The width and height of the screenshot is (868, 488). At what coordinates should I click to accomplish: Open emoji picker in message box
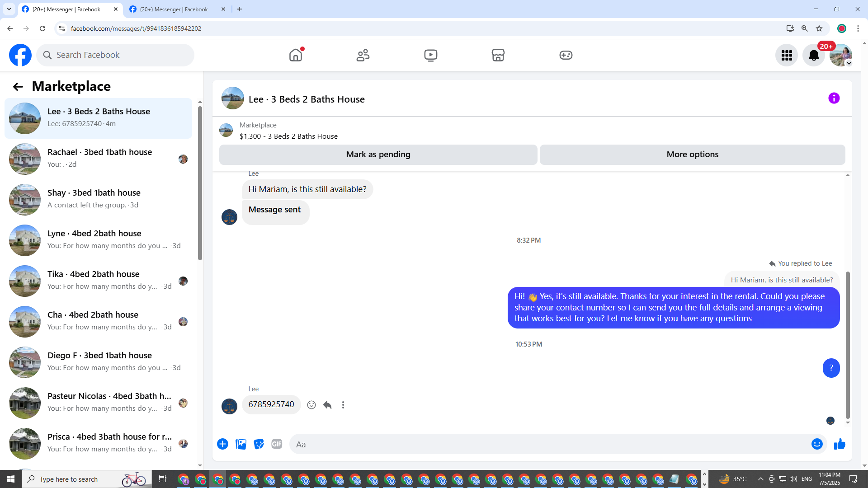pos(816,444)
